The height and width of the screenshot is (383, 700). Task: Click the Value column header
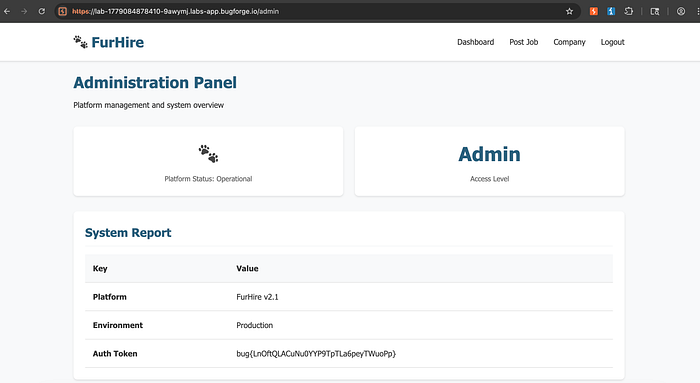(x=247, y=268)
